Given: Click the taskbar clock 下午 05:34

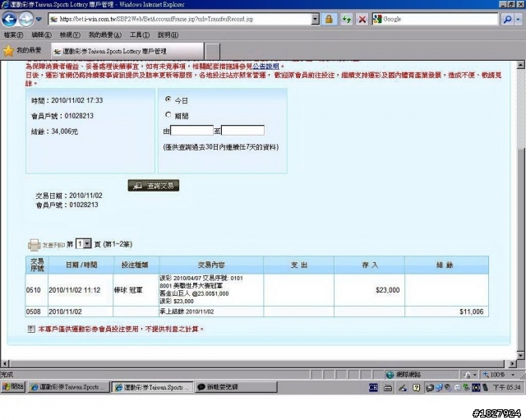Looking at the screenshot, I should (x=507, y=388).
